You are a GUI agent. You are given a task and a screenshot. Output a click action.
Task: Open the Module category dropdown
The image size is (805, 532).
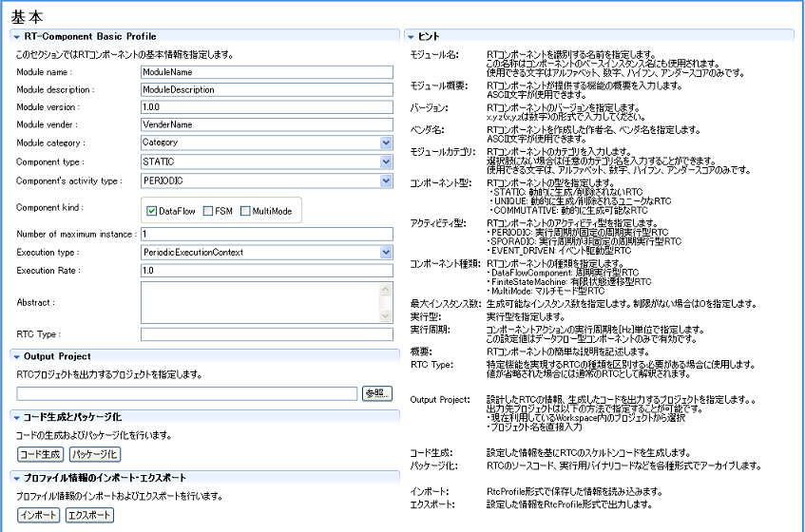pos(386,142)
